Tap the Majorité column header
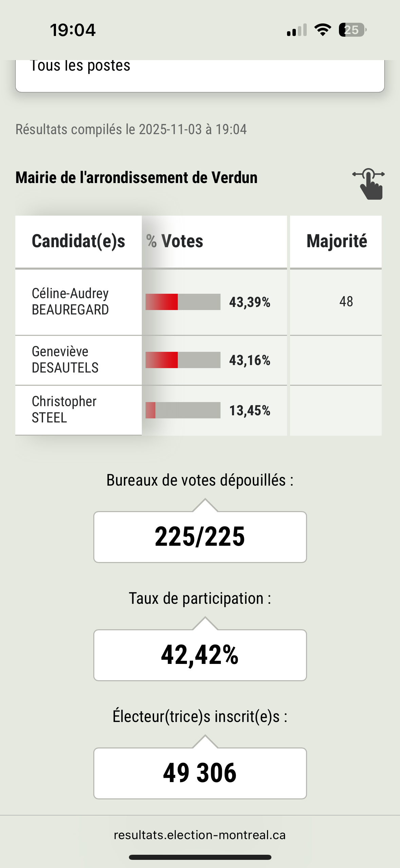This screenshot has width=400, height=868. point(336,241)
